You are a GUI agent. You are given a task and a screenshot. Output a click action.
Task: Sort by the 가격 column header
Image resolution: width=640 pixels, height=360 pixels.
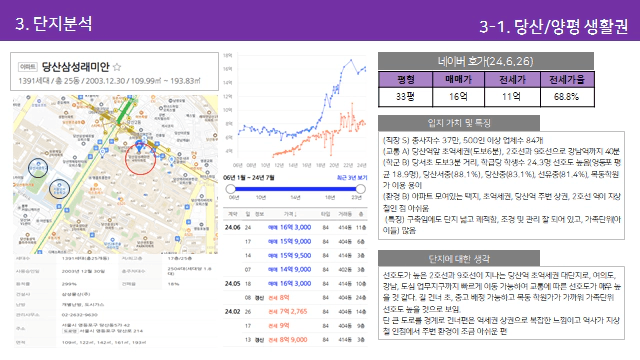(x=290, y=214)
